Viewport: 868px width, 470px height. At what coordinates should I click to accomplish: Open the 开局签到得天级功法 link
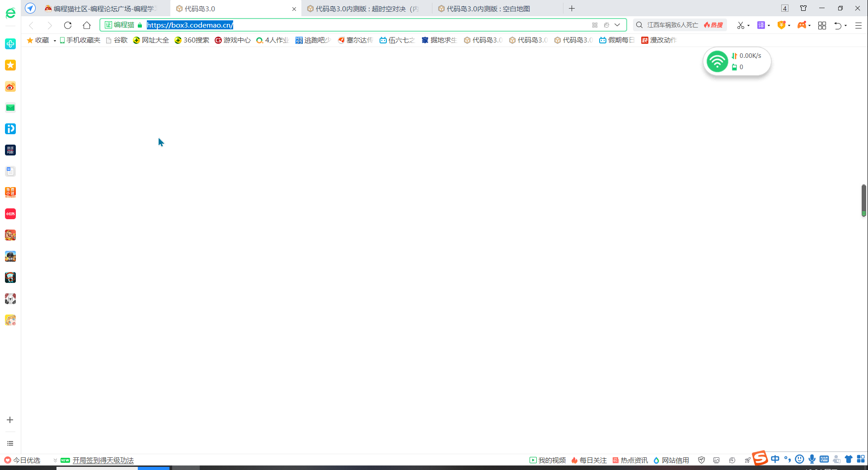[x=103, y=460]
